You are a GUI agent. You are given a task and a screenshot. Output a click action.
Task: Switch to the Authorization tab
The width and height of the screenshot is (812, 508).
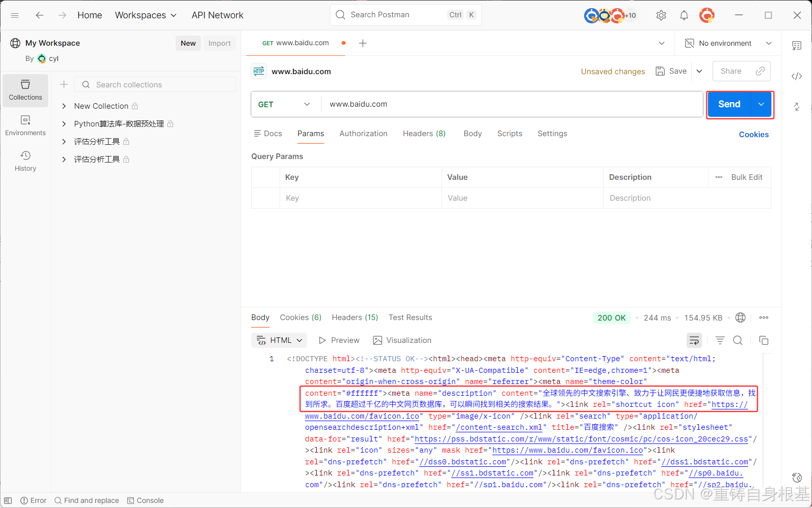(363, 134)
